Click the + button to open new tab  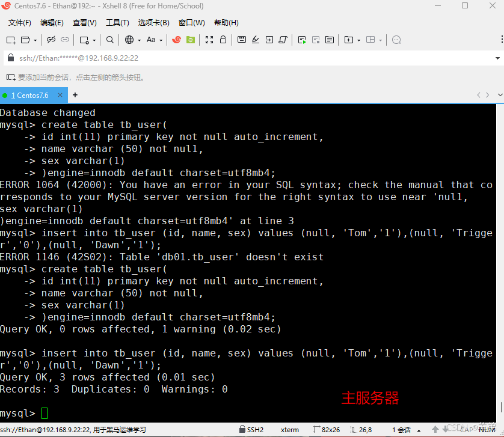(74, 95)
